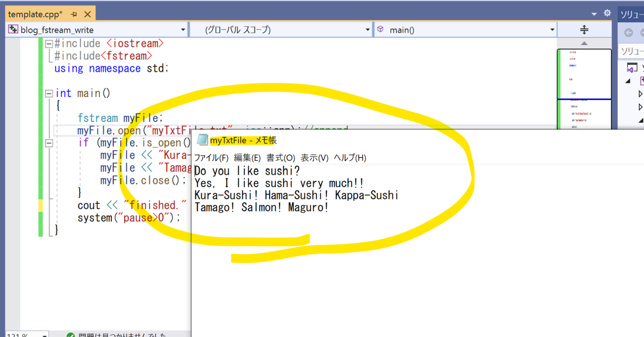Open the blog_fstream_write project dropdown
Screen dimensions: 644x337
pos(183,30)
